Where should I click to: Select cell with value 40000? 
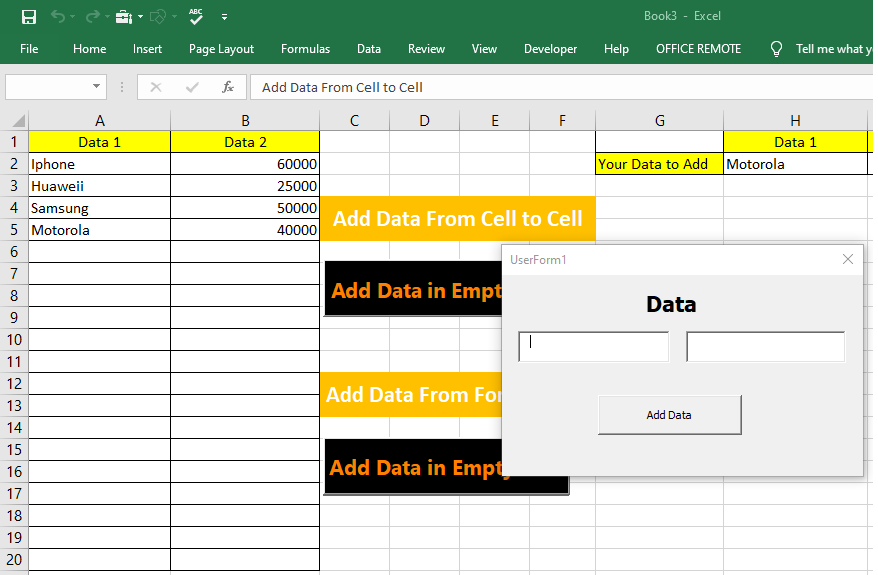click(245, 230)
